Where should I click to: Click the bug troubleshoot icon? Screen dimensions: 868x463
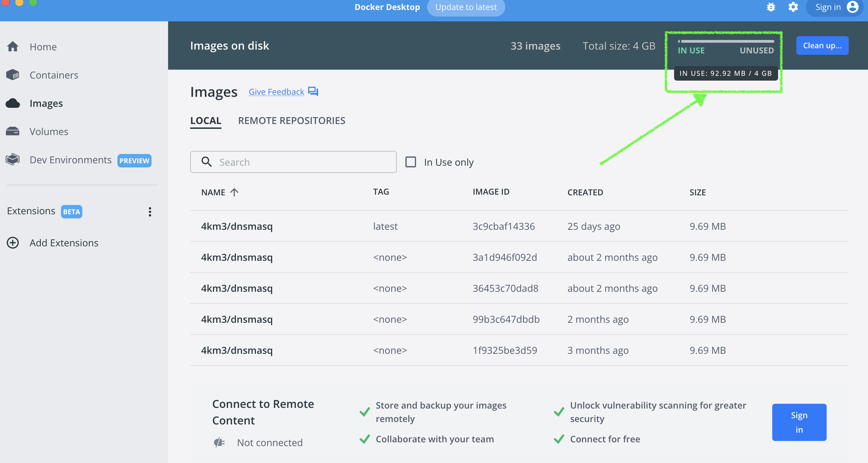[x=771, y=7]
